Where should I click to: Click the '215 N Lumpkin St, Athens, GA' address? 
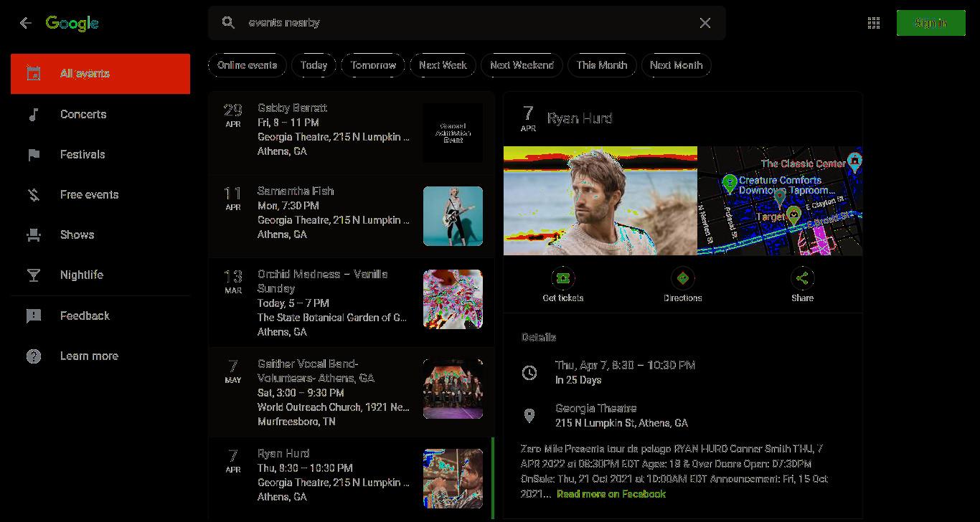(621, 423)
